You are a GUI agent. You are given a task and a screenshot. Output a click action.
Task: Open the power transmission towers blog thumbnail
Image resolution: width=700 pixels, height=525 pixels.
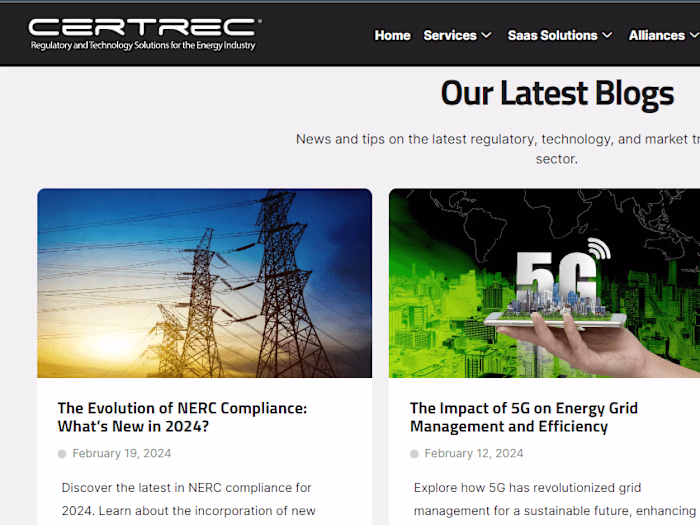(x=204, y=283)
